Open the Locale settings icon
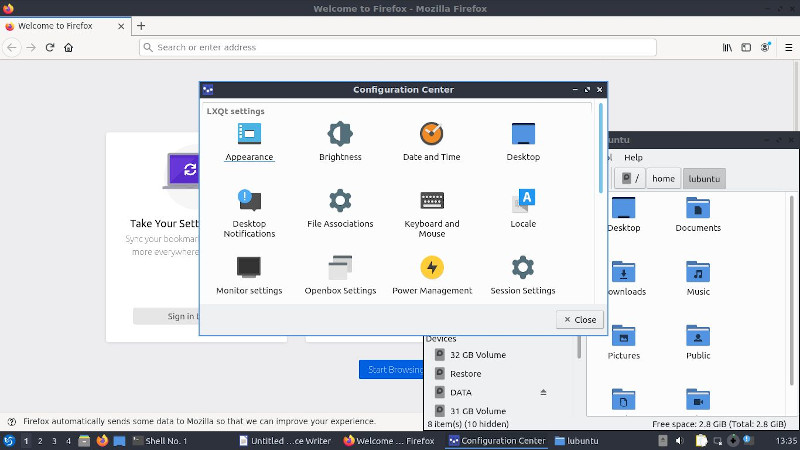The width and height of the screenshot is (800, 450). 523,209
